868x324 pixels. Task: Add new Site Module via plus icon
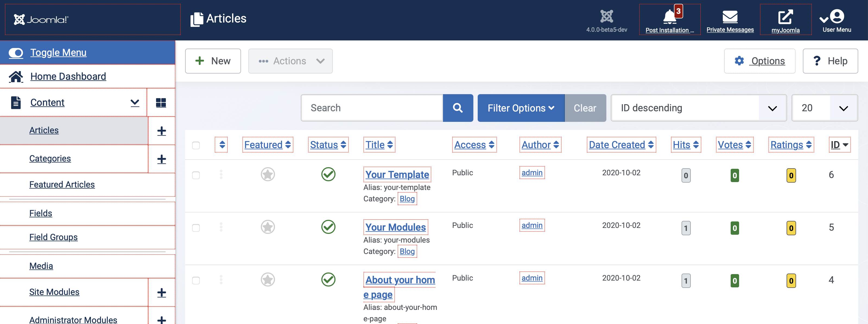pos(161,292)
